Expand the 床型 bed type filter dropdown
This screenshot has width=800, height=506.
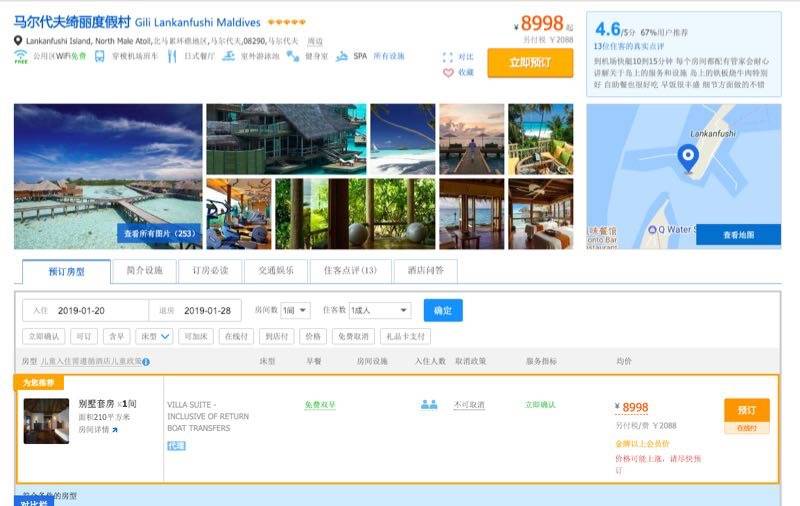click(155, 337)
